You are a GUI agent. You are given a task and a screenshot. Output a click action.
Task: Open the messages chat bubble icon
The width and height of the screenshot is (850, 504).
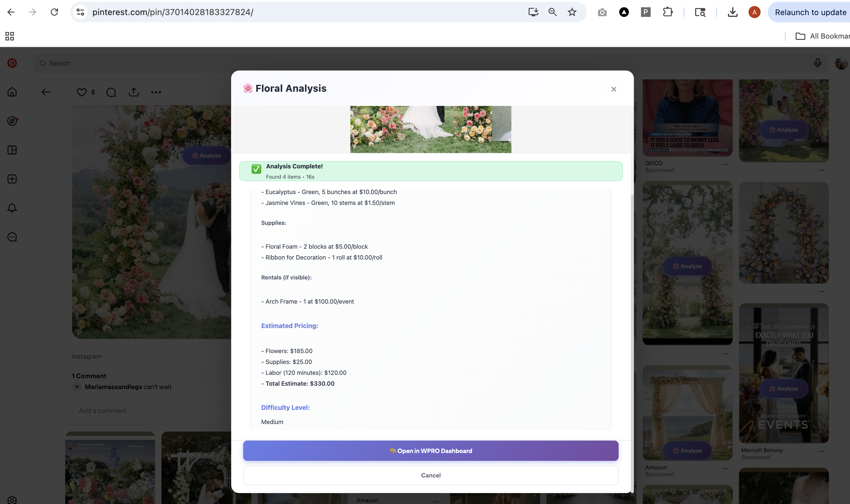12,237
